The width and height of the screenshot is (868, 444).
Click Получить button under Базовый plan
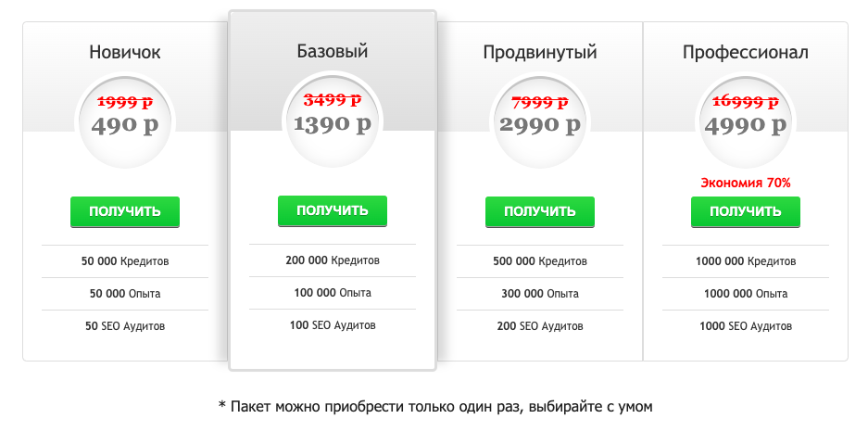(x=333, y=211)
